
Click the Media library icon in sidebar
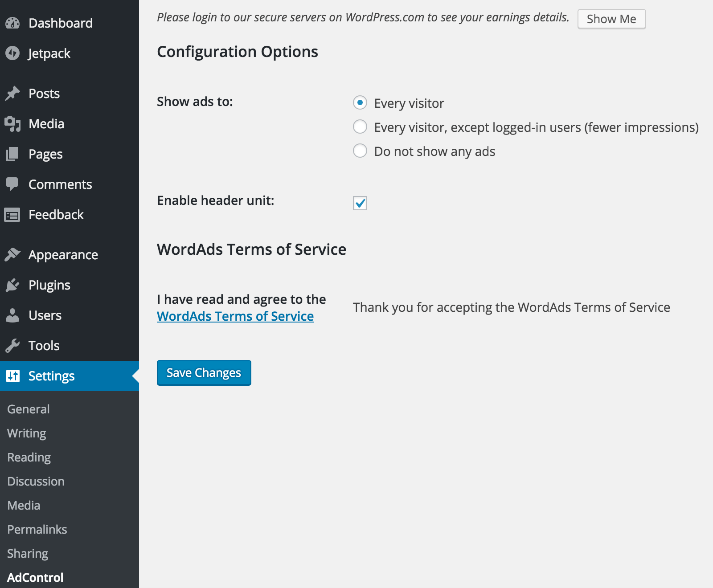coord(12,124)
